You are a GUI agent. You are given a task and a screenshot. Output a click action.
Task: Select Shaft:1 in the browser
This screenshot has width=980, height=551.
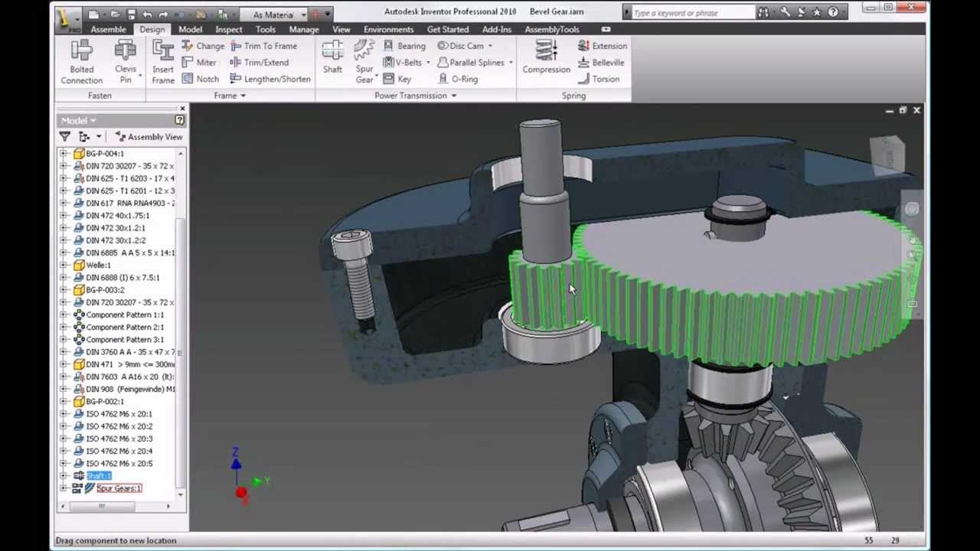click(x=99, y=476)
